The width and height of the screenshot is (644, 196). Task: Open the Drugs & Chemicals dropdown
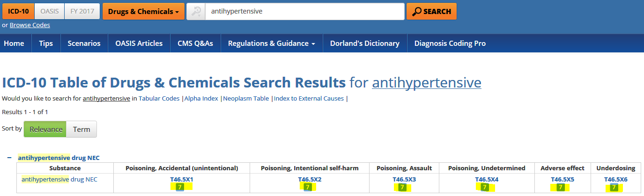tap(144, 12)
